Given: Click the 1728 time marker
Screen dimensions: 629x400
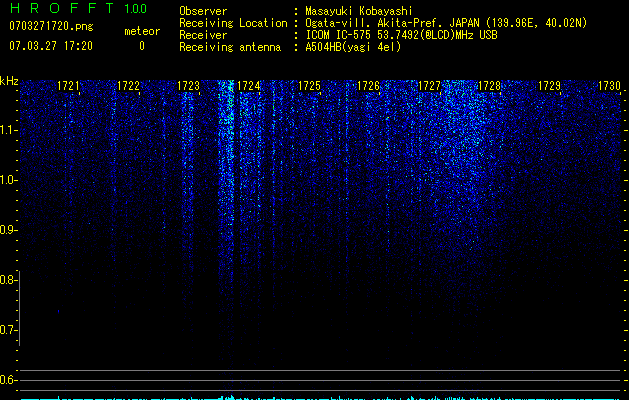Looking at the screenshot, I should [489, 85].
